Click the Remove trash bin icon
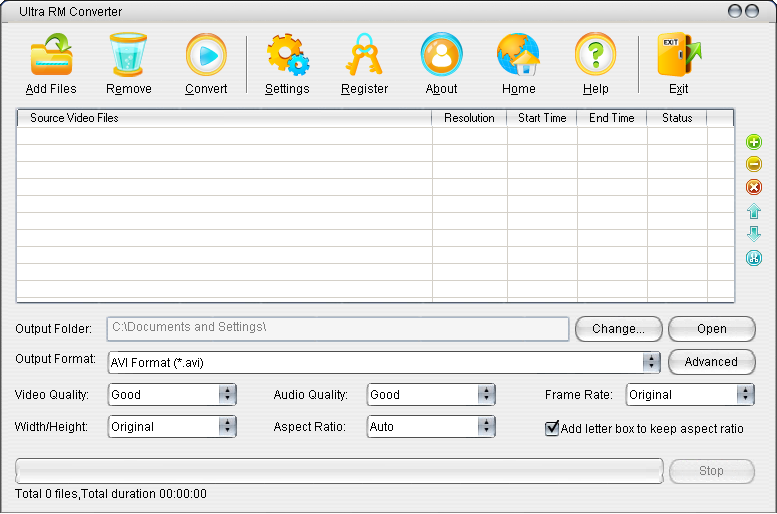 (128, 55)
